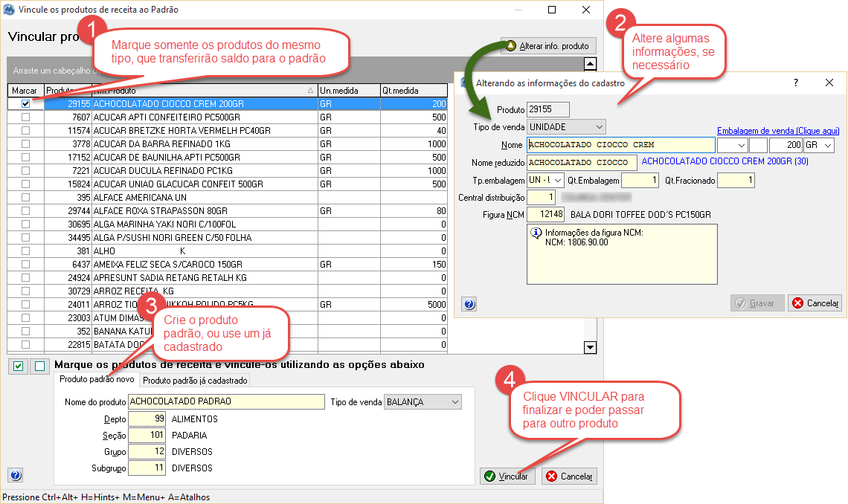Click Grupo field with value 12

pos(147,451)
